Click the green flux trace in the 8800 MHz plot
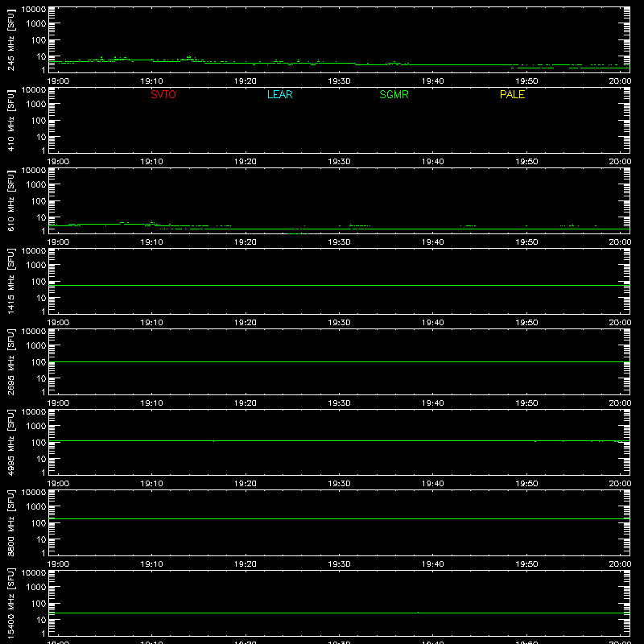Viewport: 644px width, 644px height. (x=339, y=518)
